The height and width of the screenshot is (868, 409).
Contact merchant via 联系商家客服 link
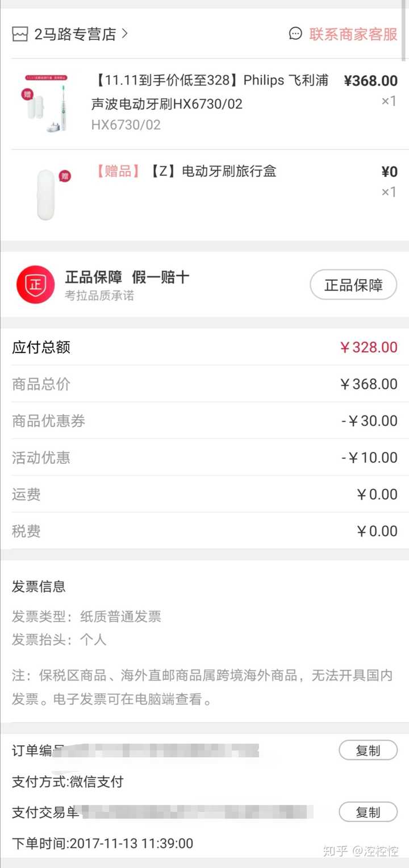pyautogui.click(x=353, y=34)
